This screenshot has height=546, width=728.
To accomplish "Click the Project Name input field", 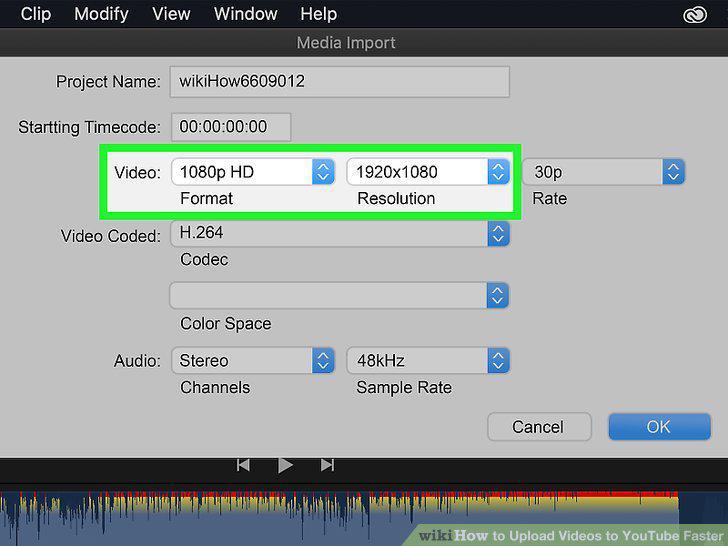I will (339, 82).
